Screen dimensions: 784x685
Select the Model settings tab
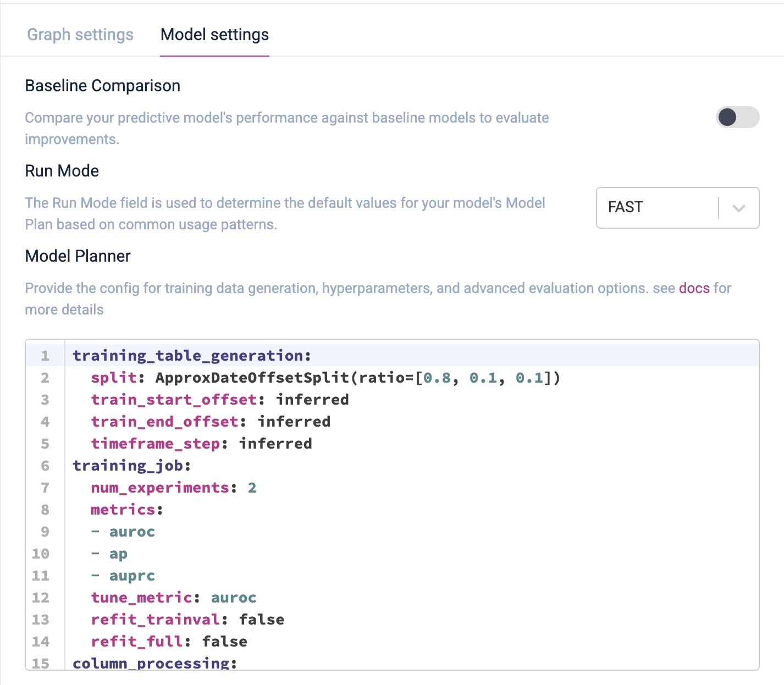coord(214,35)
